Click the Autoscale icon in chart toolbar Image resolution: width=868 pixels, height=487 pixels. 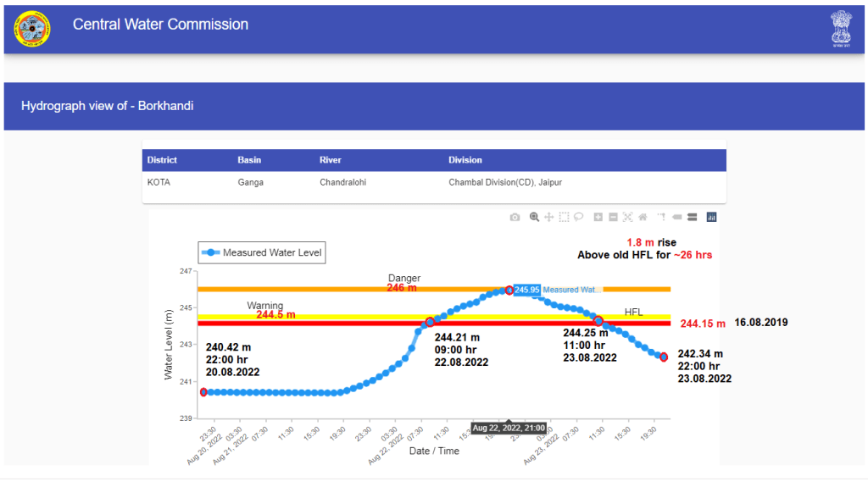coord(628,218)
